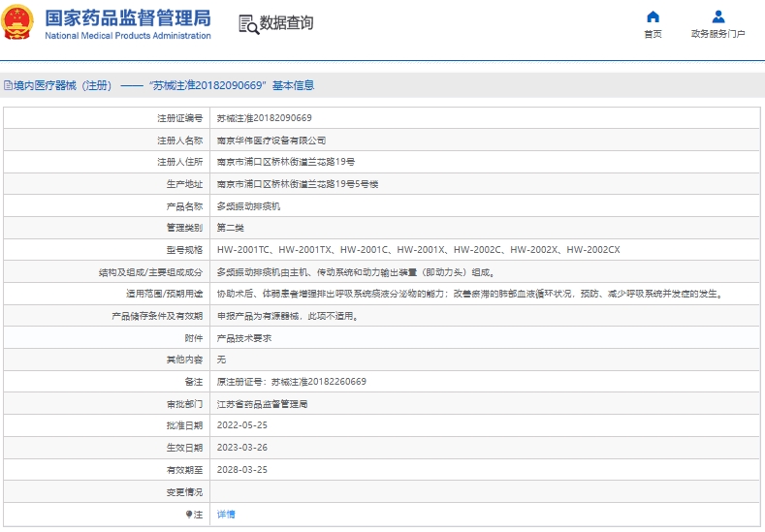Click the 结构及组成/主要组成成分 label
Image resolution: width=765 pixels, height=532 pixels.
point(150,272)
